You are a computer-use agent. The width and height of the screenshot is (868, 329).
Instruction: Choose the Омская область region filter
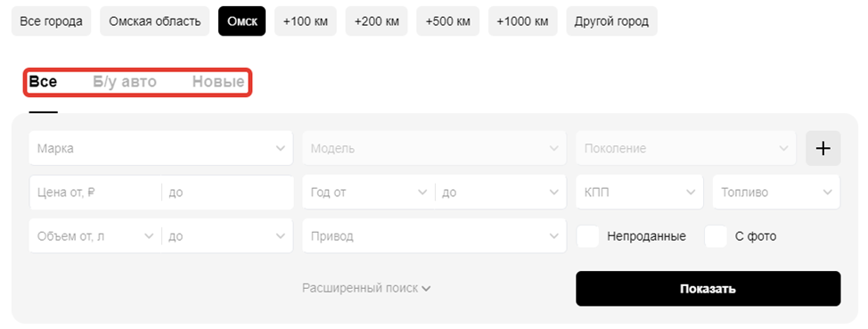pyautogui.click(x=154, y=21)
